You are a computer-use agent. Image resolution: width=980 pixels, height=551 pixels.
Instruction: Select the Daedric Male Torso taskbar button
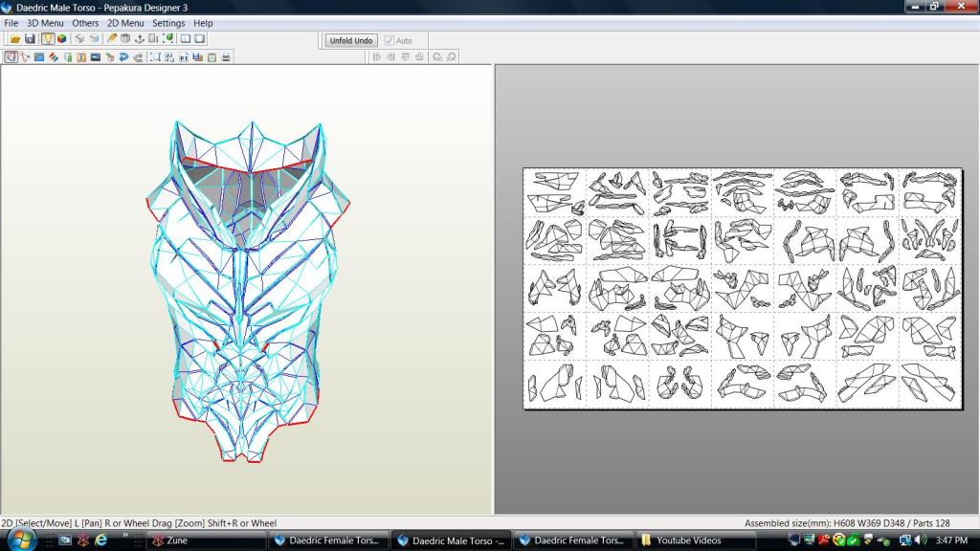452,541
